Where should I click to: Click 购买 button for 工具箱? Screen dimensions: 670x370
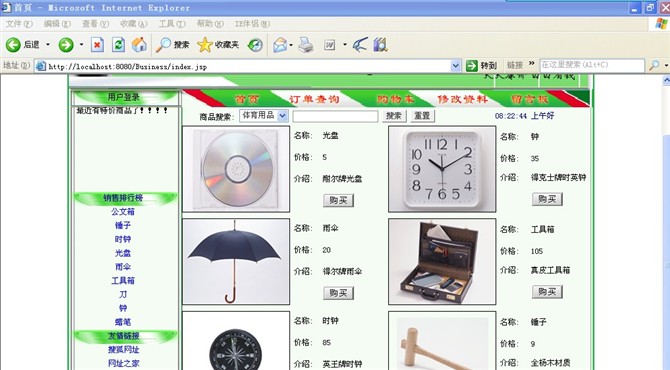547,292
